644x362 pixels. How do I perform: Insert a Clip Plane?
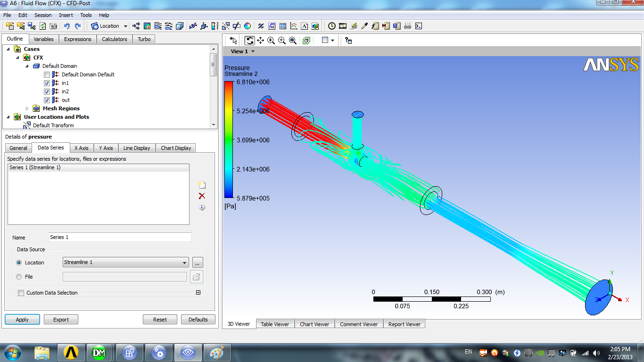tap(237, 26)
